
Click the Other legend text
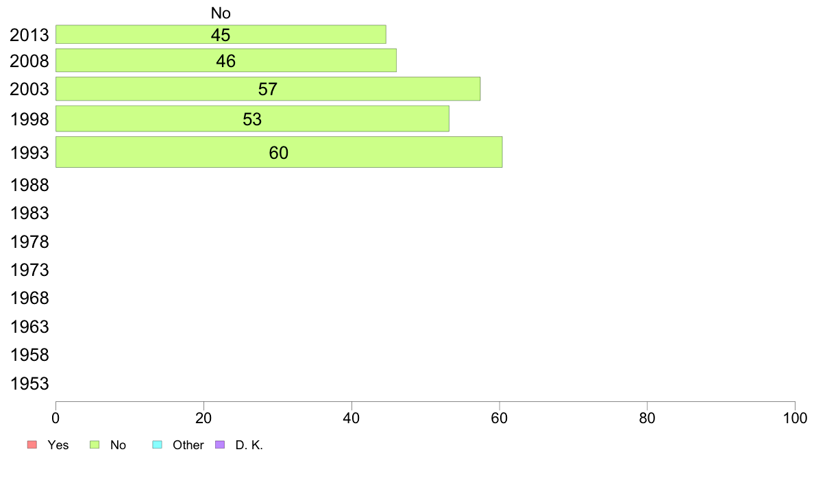188,445
